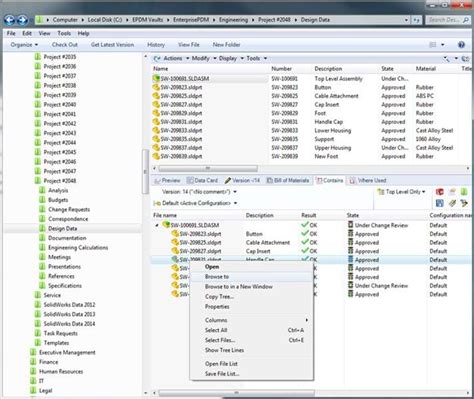The image size is (474, 399).
Task: Click the arrow icon at the Contains toolbar's right
Action: click(464, 203)
